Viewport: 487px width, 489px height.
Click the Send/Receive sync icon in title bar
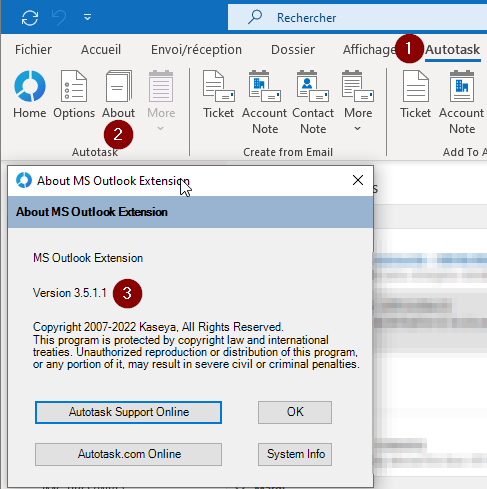30,17
